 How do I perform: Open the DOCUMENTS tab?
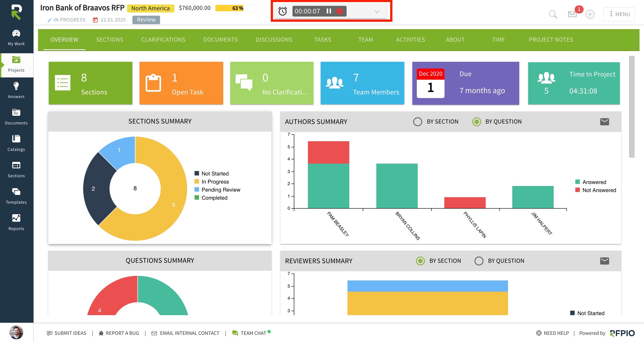[220, 40]
